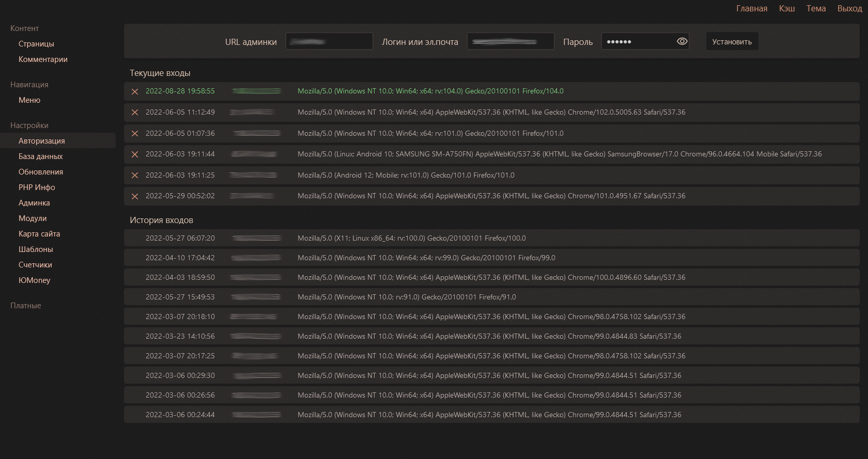
Task: Click history date 2022-03-07 20:17:25
Action: [x=180, y=356]
